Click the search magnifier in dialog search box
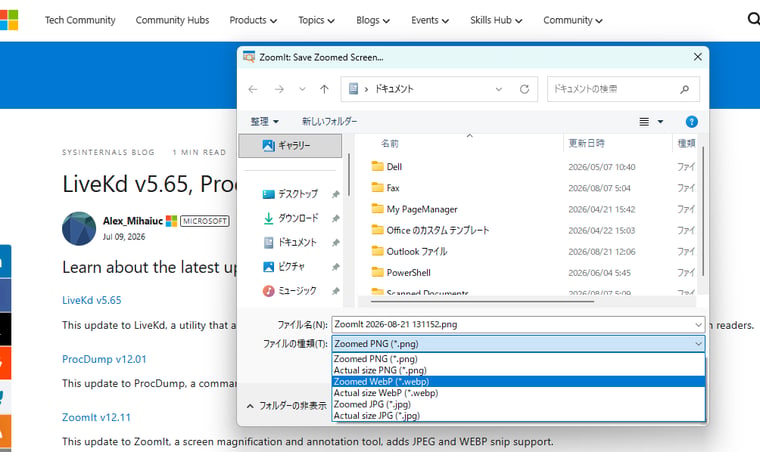 (684, 89)
